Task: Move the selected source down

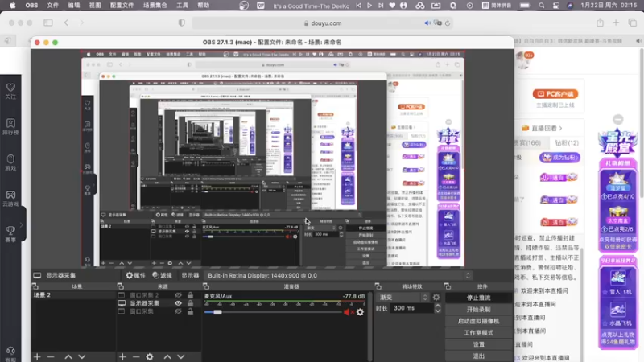Action: point(180,356)
